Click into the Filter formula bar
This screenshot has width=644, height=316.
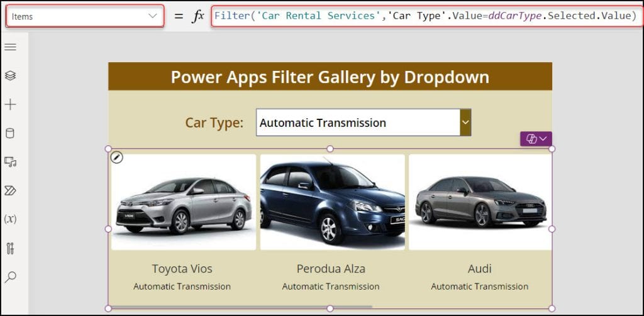pyautogui.click(x=426, y=16)
